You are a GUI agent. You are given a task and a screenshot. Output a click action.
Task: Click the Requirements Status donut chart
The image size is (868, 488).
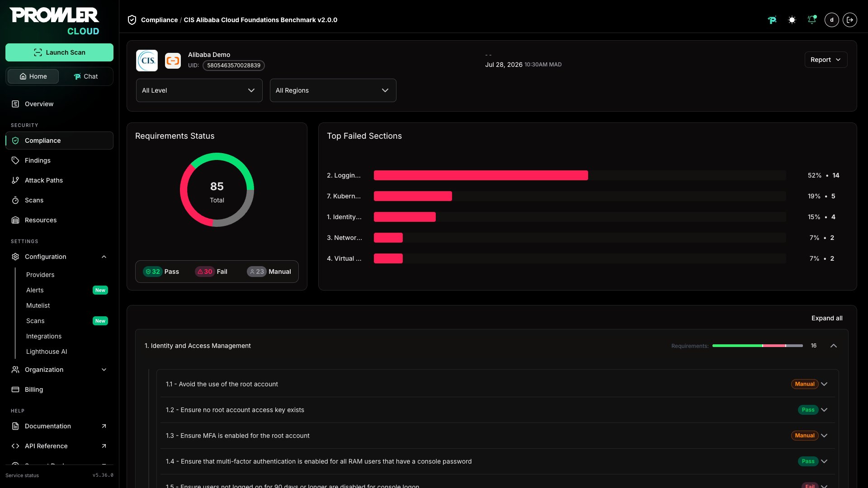tap(217, 190)
